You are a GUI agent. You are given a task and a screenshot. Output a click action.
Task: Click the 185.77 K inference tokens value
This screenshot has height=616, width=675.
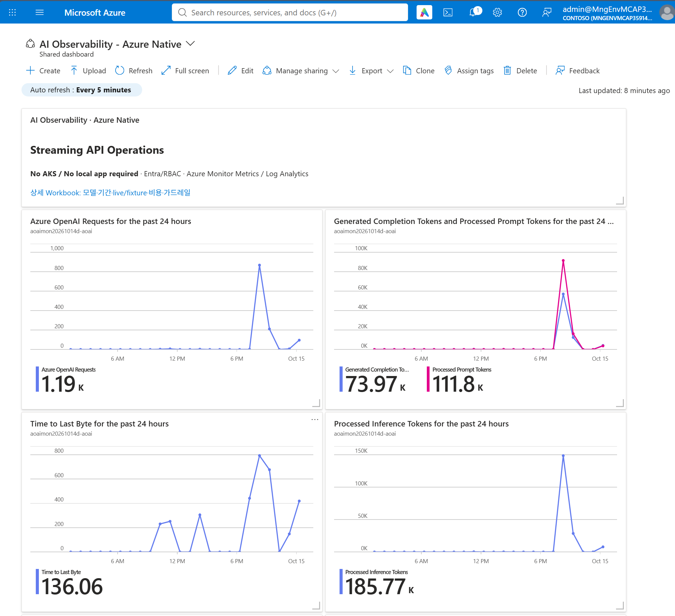click(x=379, y=587)
